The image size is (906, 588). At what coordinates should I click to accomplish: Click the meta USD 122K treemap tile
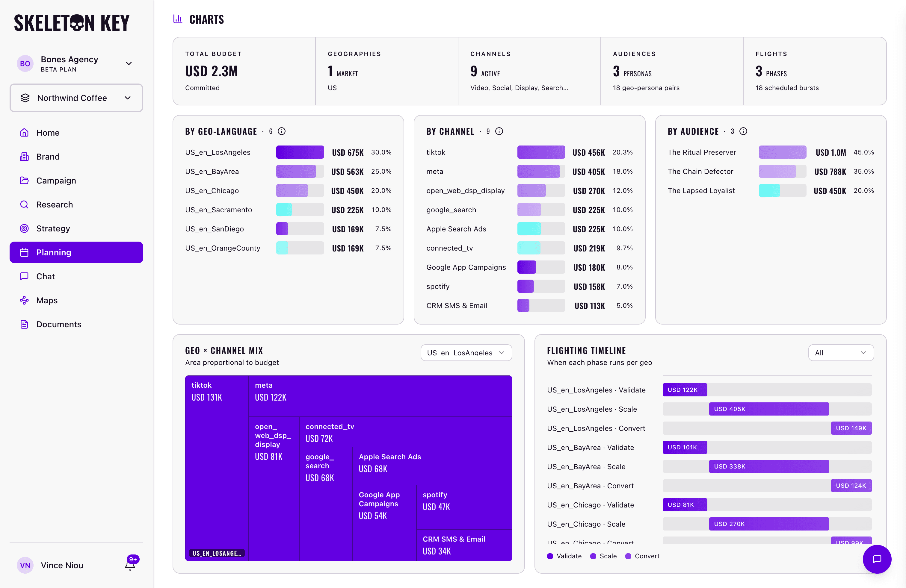[380, 396]
